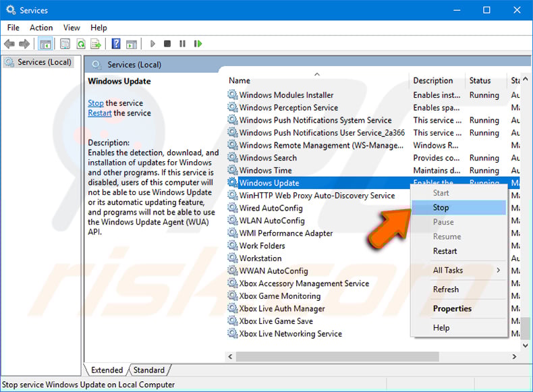Screen dimensions: 533x392
Task: Select Xbox Accessory Management Service row
Action: (x=318, y=283)
